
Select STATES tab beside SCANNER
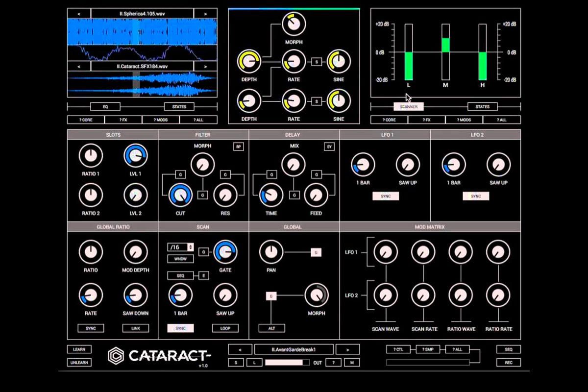coord(483,106)
